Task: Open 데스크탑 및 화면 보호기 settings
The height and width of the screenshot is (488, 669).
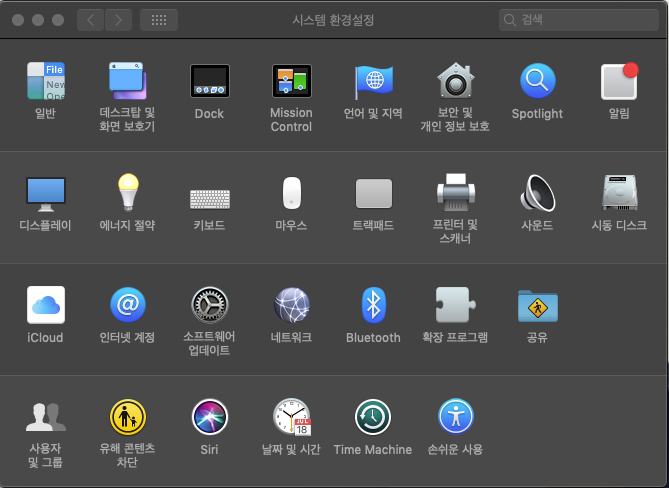Action: (128, 81)
